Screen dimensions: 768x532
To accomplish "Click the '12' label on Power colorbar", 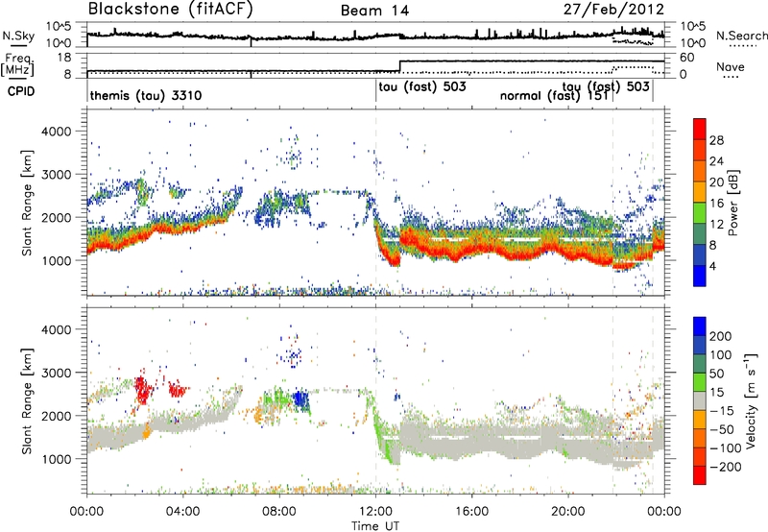I will 716,225.
